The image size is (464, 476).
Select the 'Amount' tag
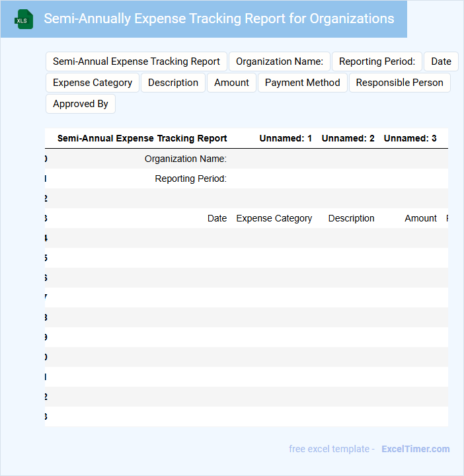[x=231, y=83]
